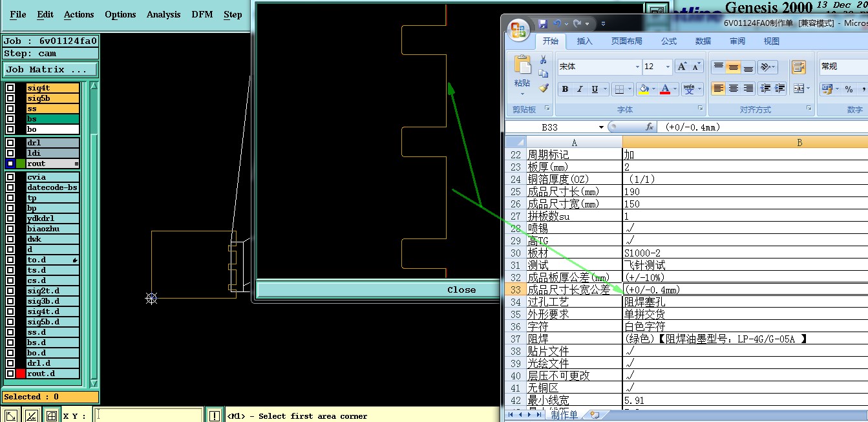
Task: Click the zoom area tool in Genesis
Action: pyautogui.click(x=11, y=416)
